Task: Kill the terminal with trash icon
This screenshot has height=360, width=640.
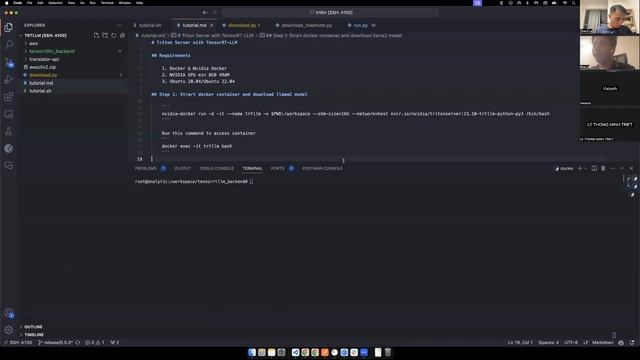Action: (x=603, y=168)
